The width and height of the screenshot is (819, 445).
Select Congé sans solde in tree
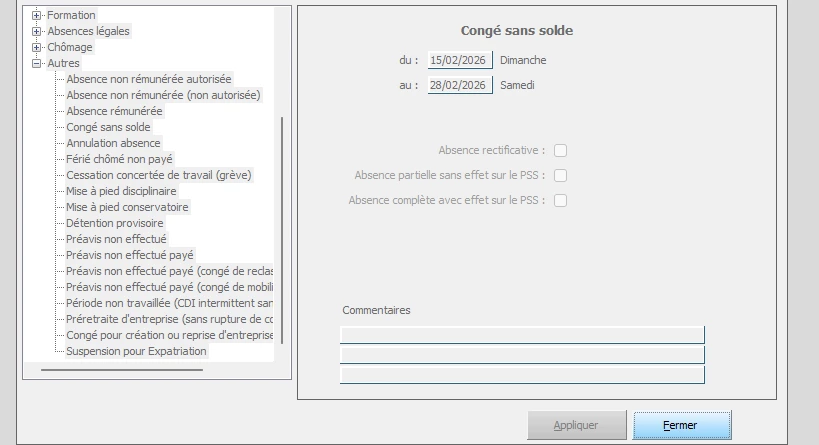point(108,127)
